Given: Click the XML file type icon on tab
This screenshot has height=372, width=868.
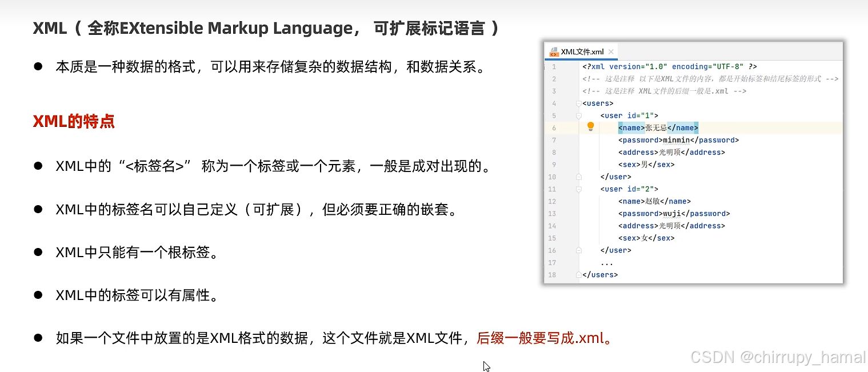Looking at the screenshot, I should (x=554, y=51).
